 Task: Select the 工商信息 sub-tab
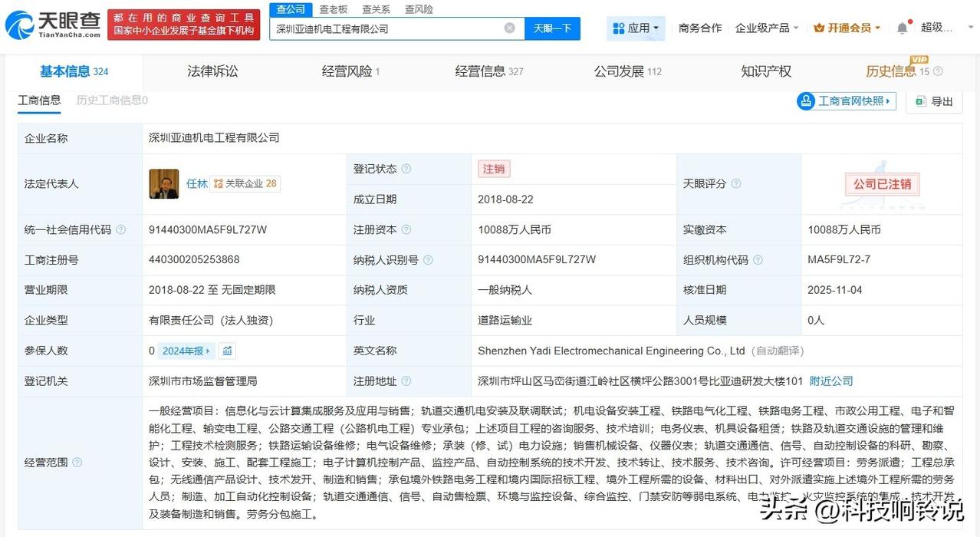[x=39, y=100]
